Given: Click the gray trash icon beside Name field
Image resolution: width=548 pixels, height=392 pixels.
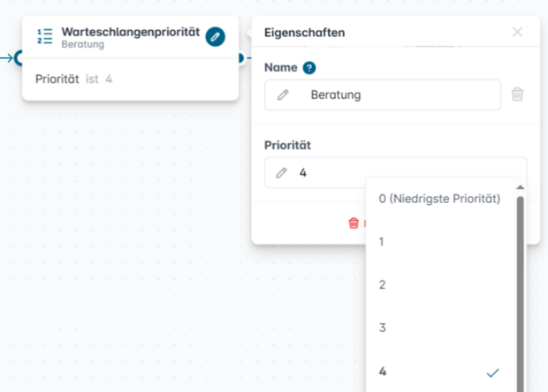Looking at the screenshot, I should click(517, 94).
